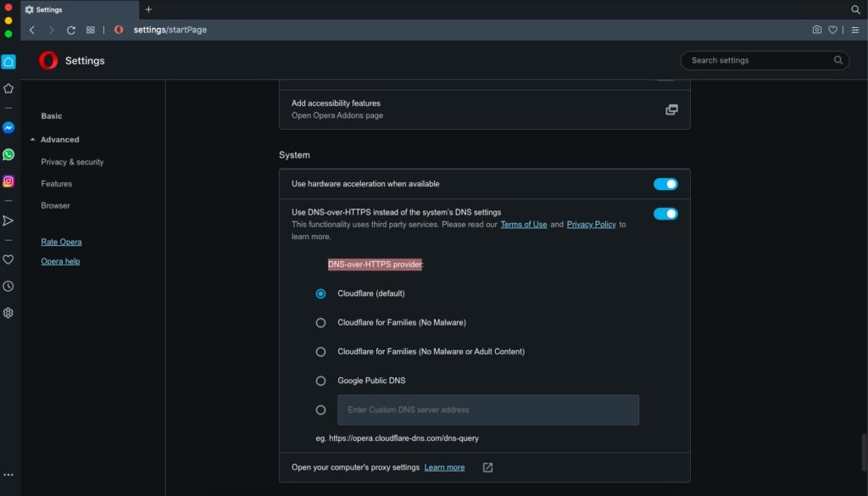Open the Easy Setup menu icon
Viewport: 868px width, 496px height.
point(855,30)
